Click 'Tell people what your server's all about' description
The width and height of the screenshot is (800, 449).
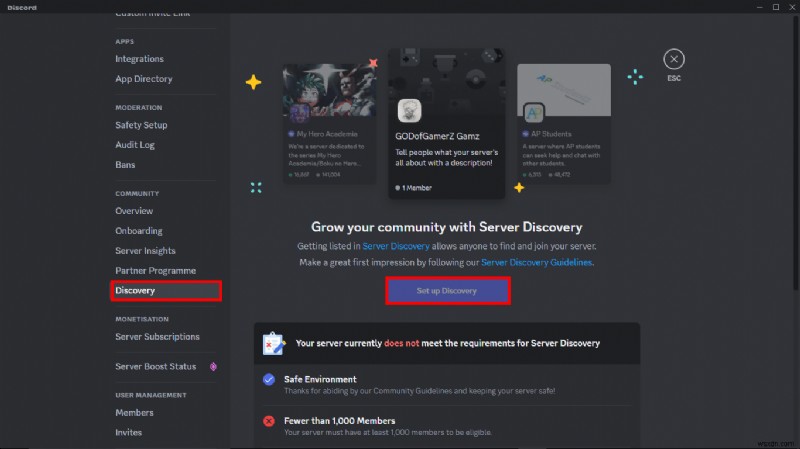pyautogui.click(x=446, y=158)
